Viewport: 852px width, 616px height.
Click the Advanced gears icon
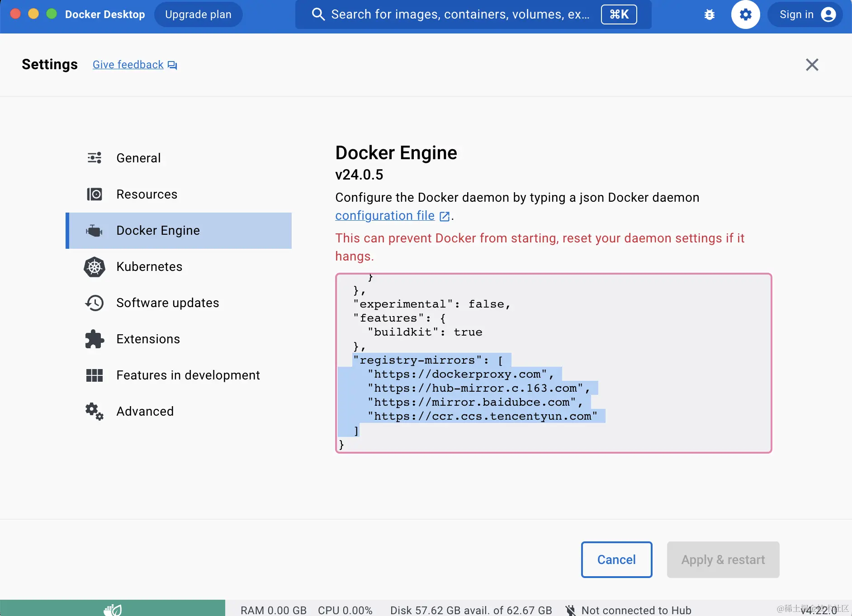click(95, 412)
